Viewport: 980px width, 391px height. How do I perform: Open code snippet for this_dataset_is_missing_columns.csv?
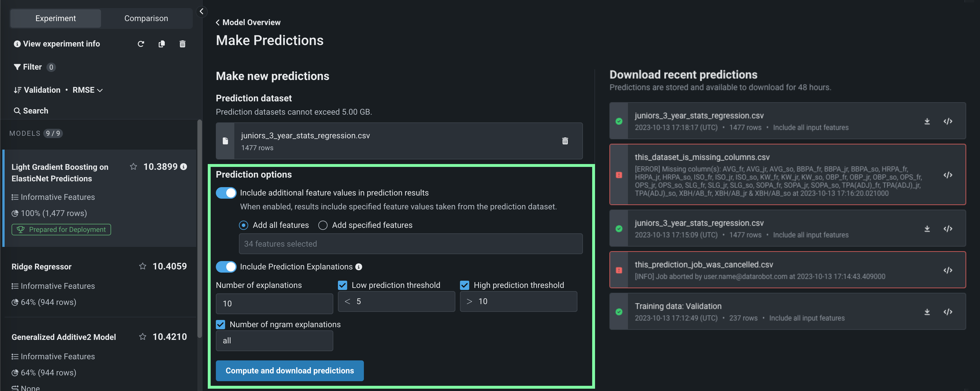[948, 175]
